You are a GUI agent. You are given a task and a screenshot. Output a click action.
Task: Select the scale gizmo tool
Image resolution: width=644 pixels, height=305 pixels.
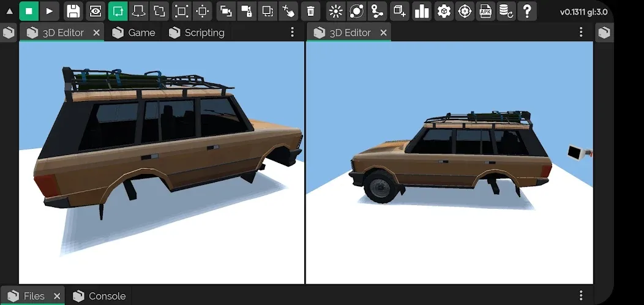point(159,11)
